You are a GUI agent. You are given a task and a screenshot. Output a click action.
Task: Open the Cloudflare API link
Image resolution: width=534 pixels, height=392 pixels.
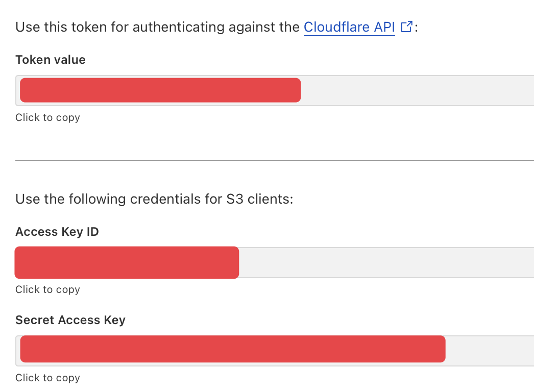coord(349,27)
